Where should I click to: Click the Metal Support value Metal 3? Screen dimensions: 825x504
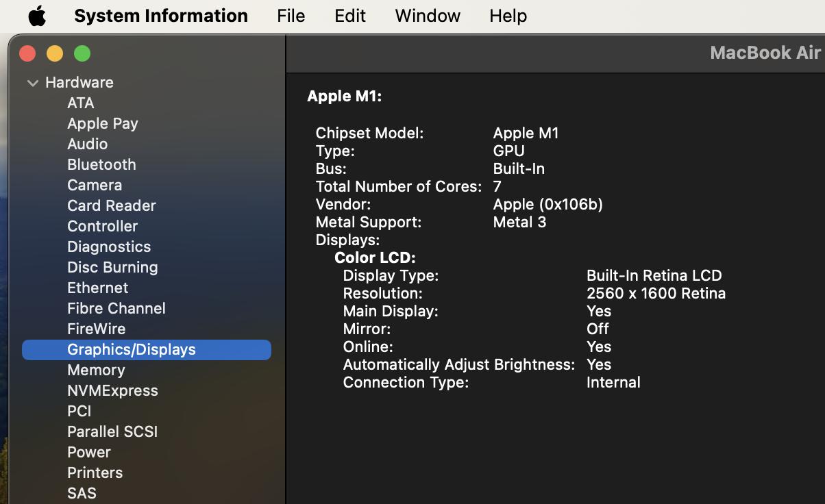coord(520,222)
